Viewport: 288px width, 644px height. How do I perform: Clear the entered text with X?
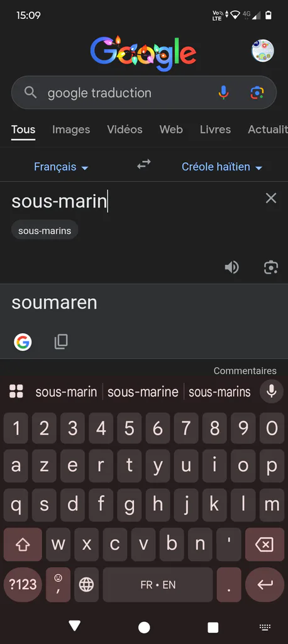point(271,198)
